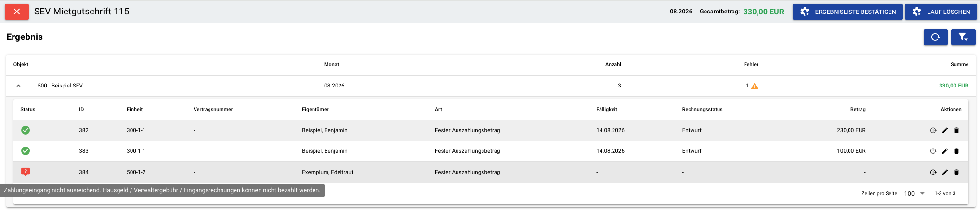980x211 pixels.
Task: Click the Ergebnisliste bestätigen button
Action: coord(848,12)
